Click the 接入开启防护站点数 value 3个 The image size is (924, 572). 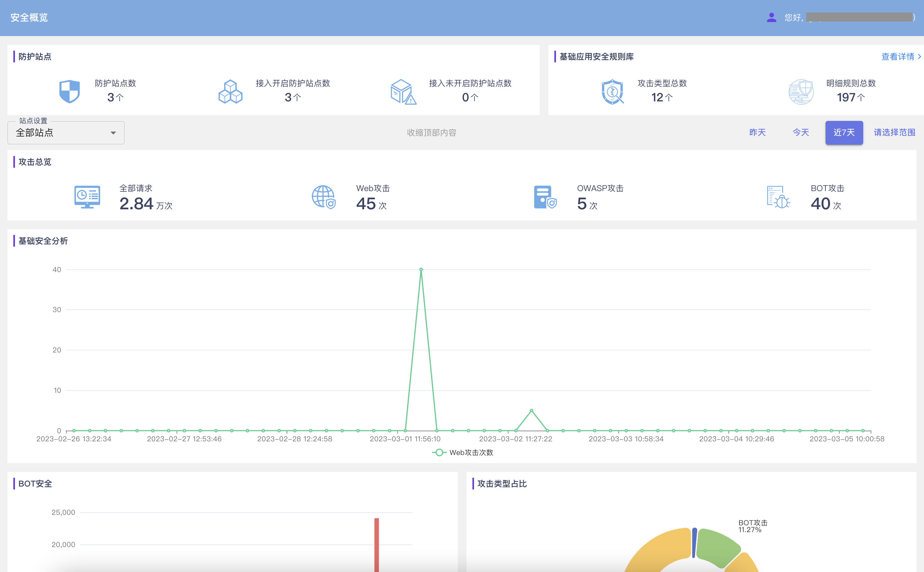point(293,97)
